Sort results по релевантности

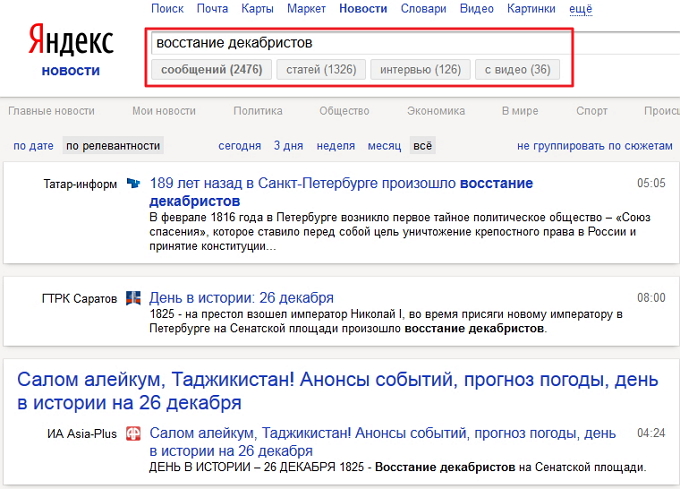[113, 146]
